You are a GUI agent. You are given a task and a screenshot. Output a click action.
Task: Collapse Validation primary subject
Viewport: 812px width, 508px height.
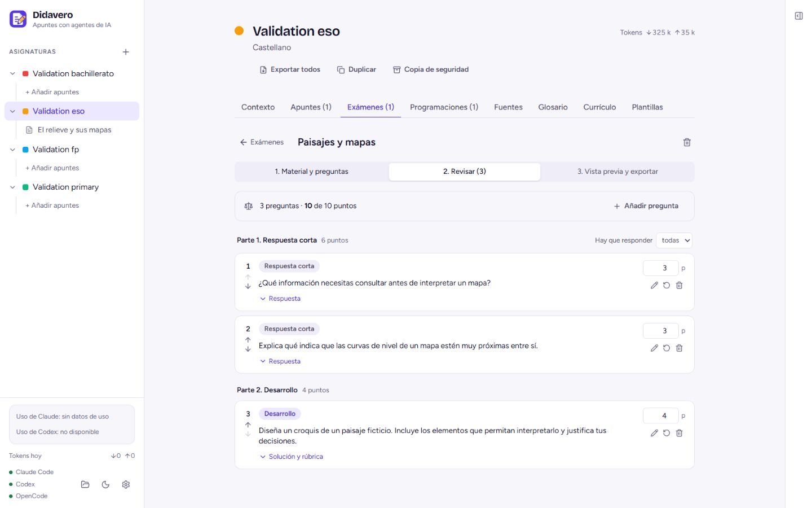coord(12,187)
